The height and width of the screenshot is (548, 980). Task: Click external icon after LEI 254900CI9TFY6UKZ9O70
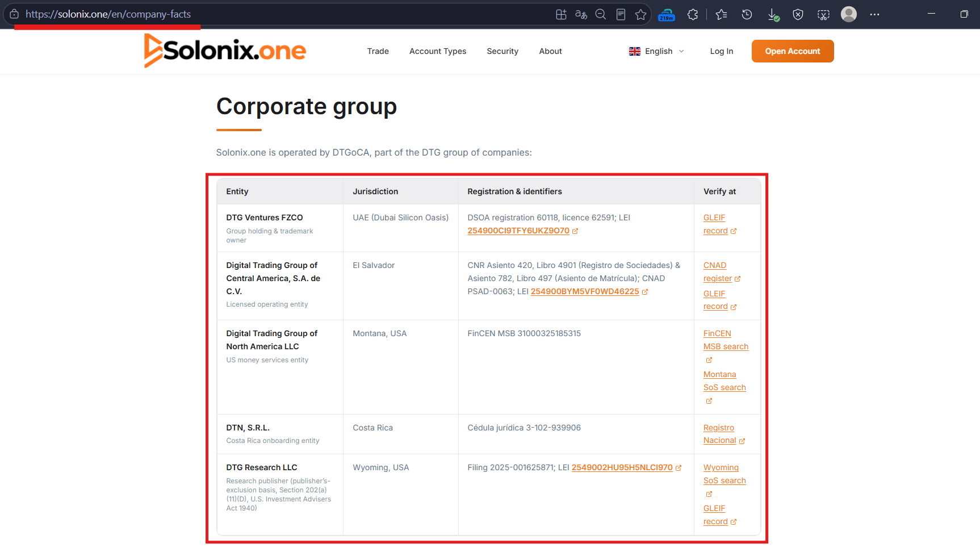pos(575,231)
